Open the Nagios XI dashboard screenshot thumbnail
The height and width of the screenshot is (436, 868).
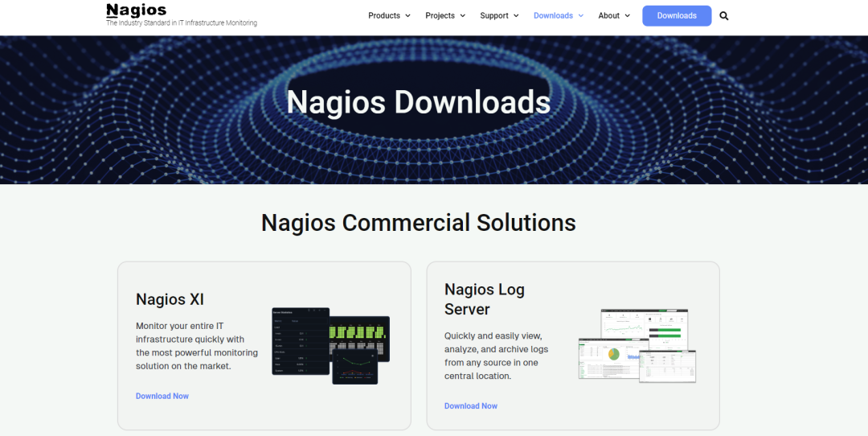tap(330, 346)
